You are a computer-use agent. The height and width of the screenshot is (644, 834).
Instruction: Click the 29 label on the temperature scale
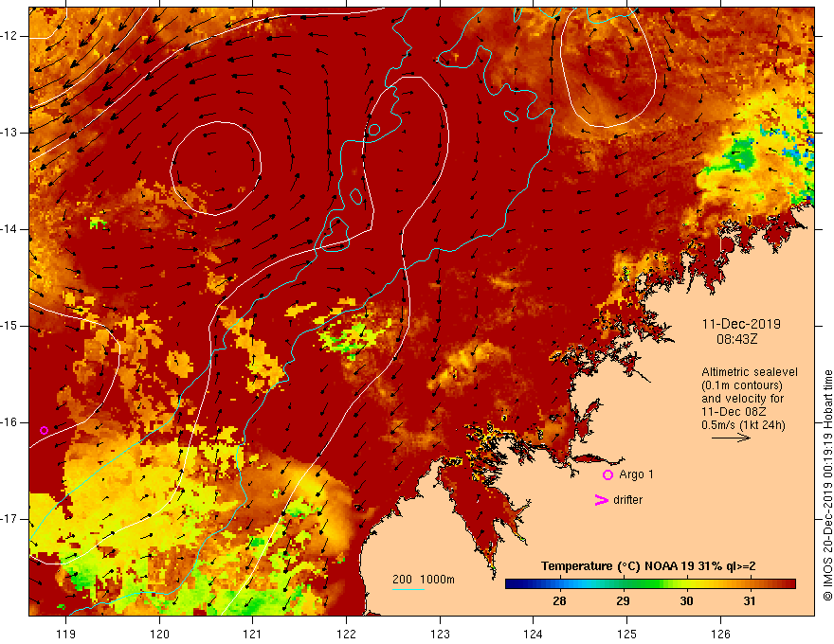[623, 601]
